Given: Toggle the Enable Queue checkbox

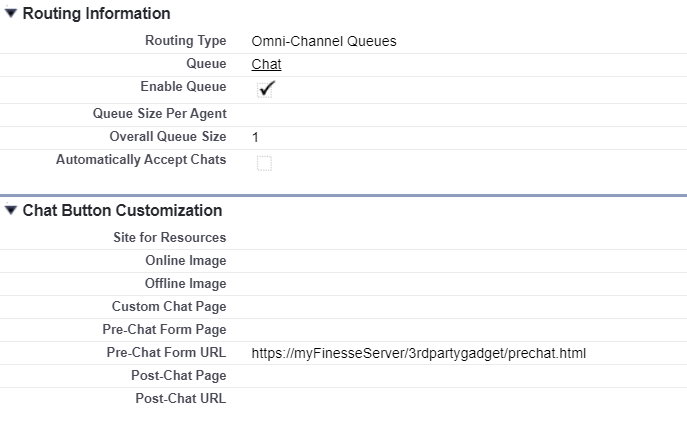Looking at the screenshot, I should click(x=265, y=89).
